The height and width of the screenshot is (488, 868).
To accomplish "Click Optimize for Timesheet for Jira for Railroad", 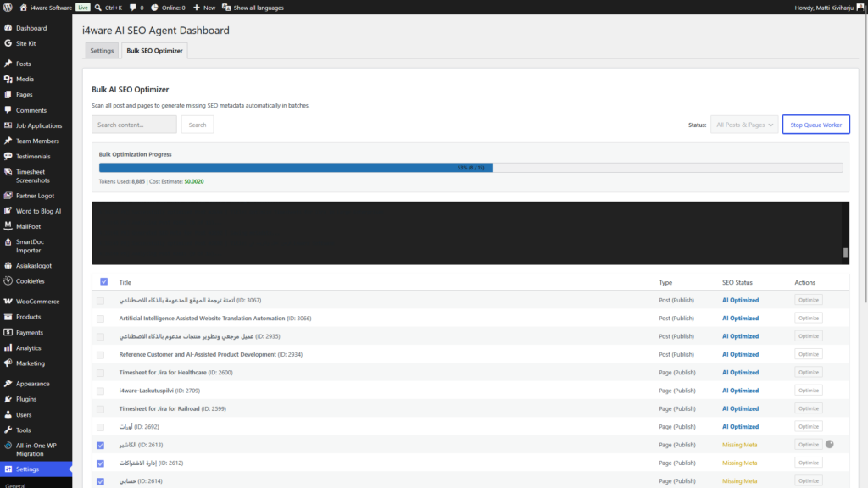I will (808, 408).
